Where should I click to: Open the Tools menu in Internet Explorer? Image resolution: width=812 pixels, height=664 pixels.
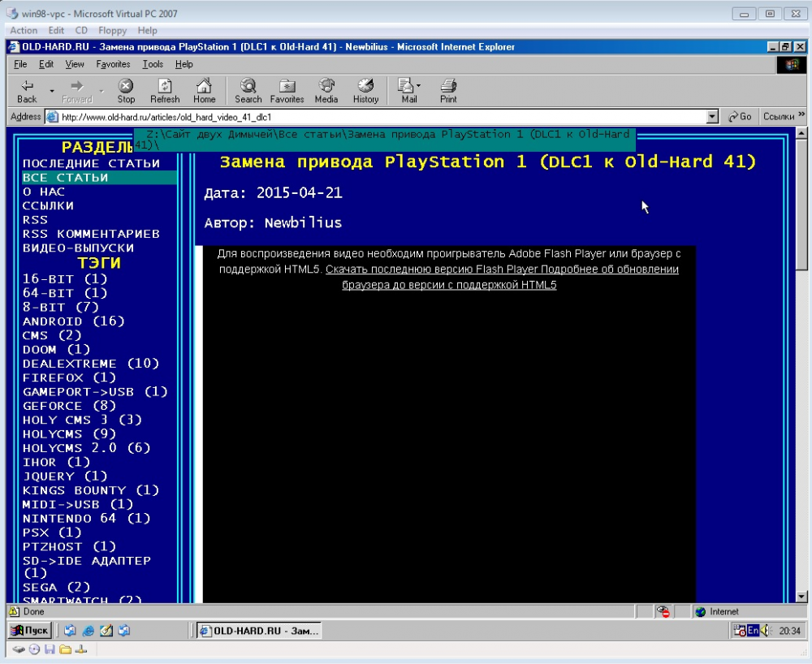click(153, 64)
